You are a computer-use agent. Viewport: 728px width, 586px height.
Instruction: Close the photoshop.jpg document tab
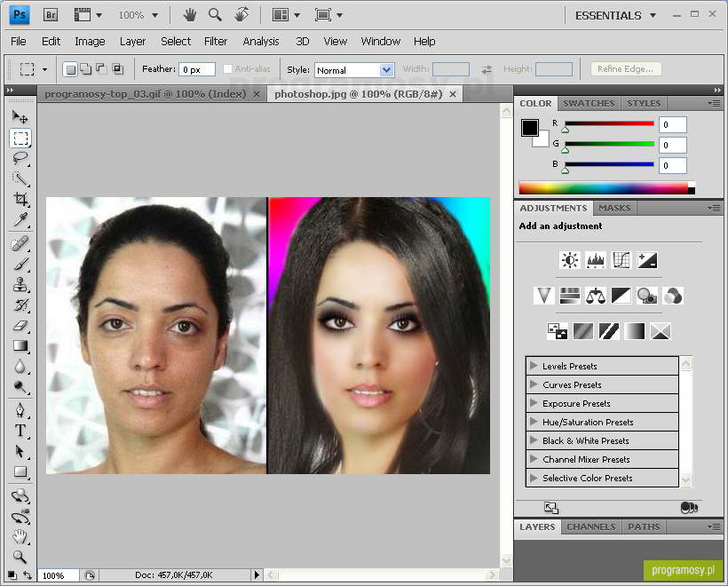pyautogui.click(x=453, y=94)
